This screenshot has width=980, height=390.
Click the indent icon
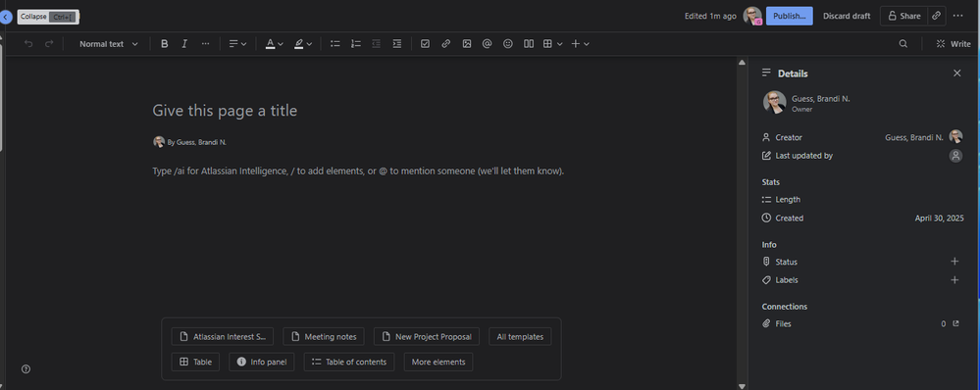point(397,44)
